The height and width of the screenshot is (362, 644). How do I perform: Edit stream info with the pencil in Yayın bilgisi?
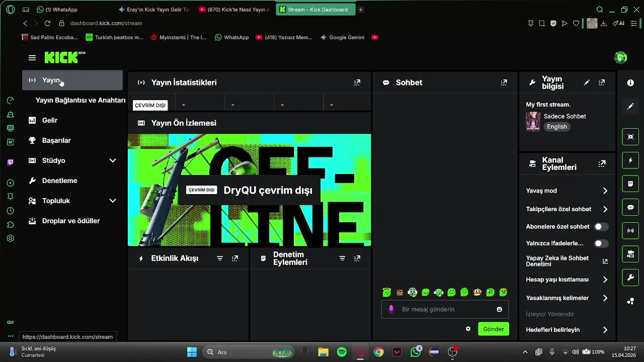[587, 82]
